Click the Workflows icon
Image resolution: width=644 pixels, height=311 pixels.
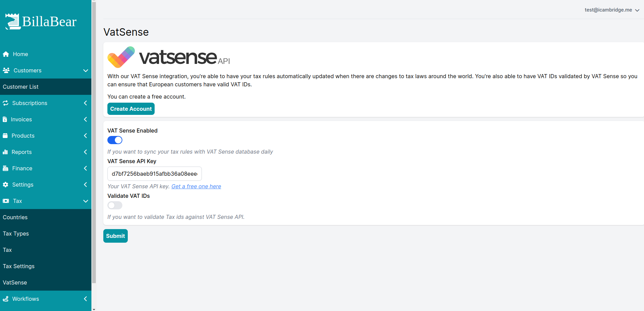(x=5, y=299)
